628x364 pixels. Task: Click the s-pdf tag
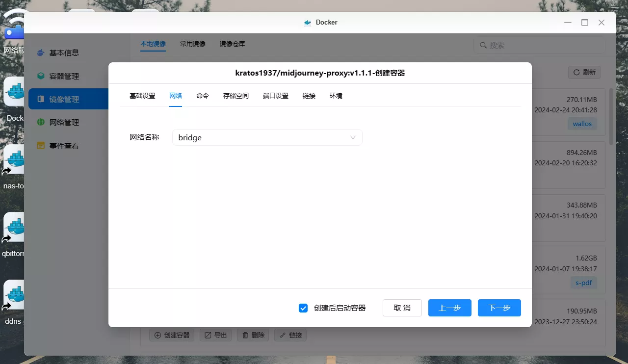click(583, 283)
